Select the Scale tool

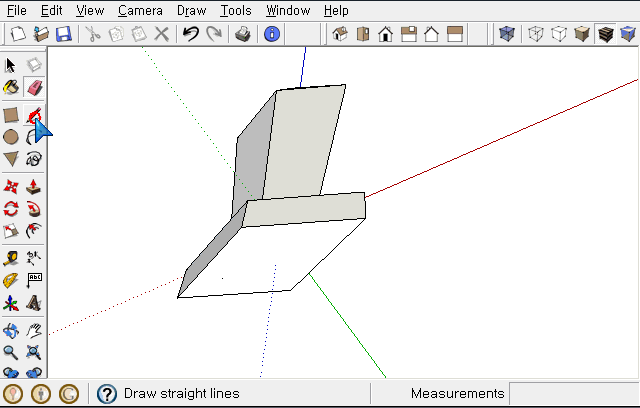(11, 231)
